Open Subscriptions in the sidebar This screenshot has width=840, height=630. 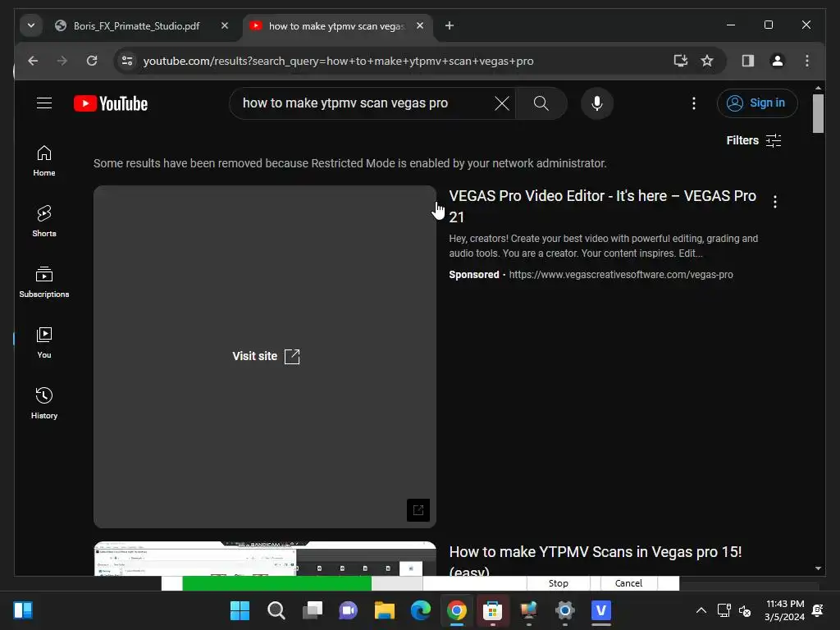pyautogui.click(x=44, y=282)
